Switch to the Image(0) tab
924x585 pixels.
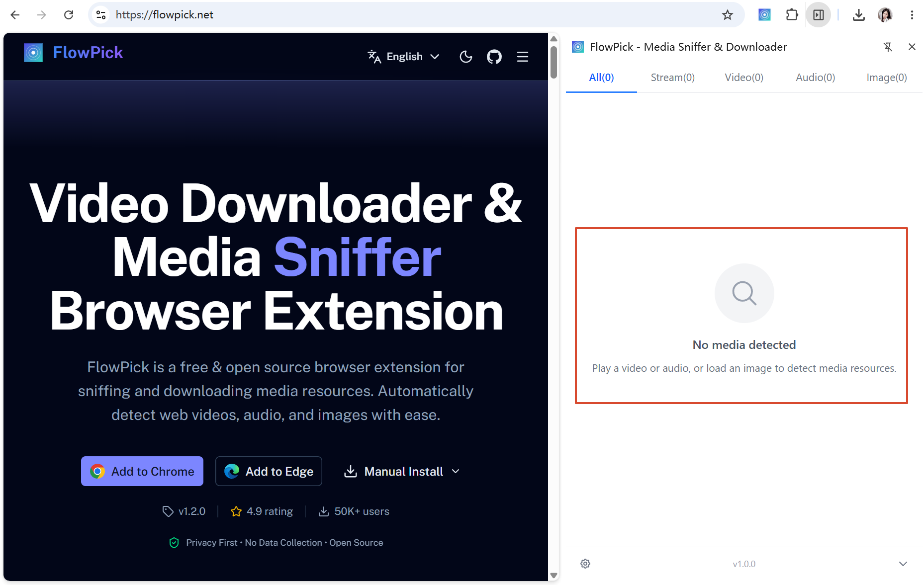point(887,78)
